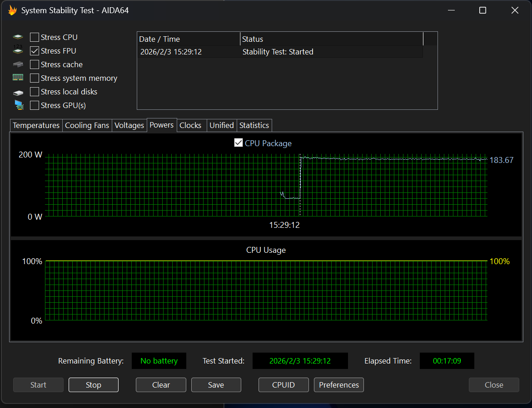This screenshot has height=408, width=532.
Task: Enable the Stress CPU checkbox
Action: click(35, 37)
